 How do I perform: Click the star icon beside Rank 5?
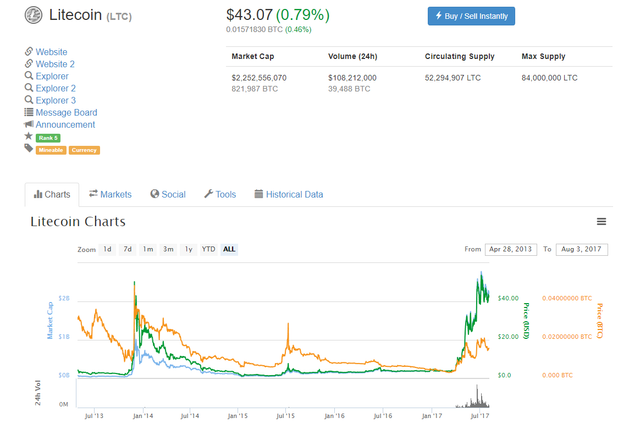click(29, 136)
